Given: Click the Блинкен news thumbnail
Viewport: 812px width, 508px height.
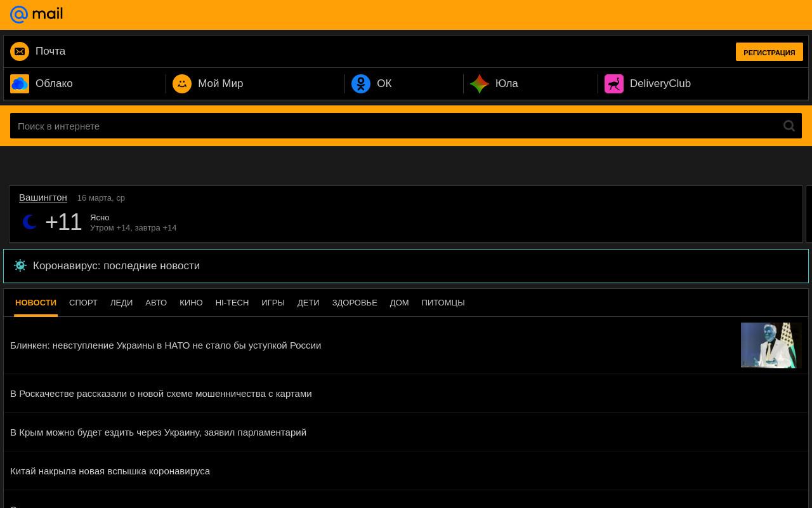Looking at the screenshot, I should click(x=771, y=345).
